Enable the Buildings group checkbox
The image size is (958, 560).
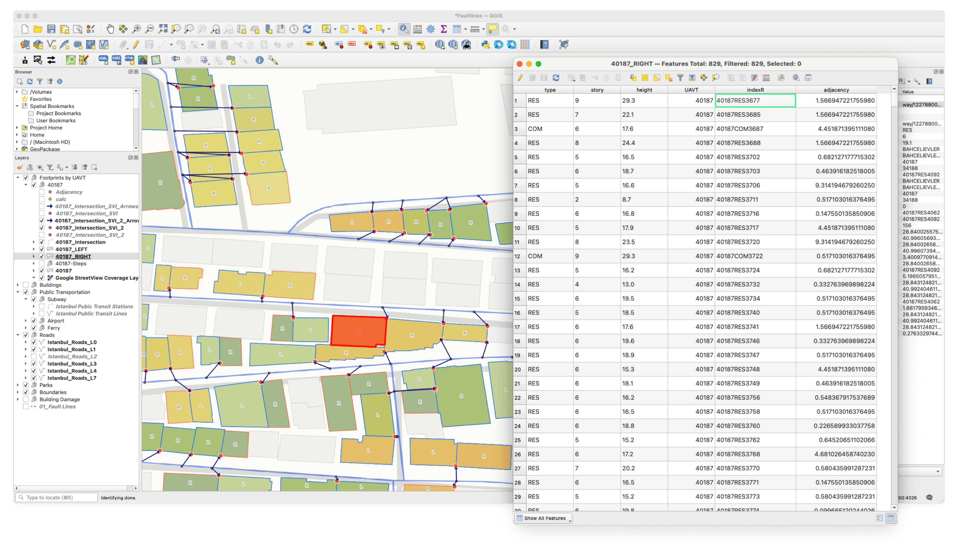click(x=26, y=285)
